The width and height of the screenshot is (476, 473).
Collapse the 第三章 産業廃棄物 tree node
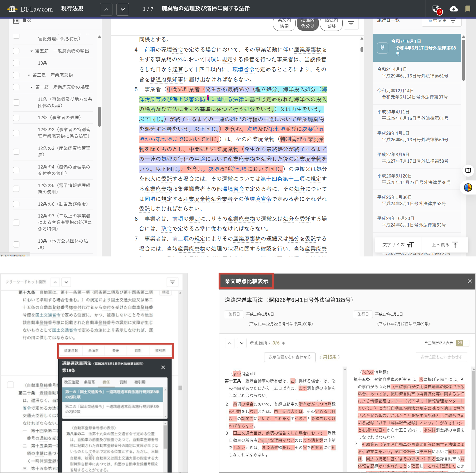pos(29,75)
